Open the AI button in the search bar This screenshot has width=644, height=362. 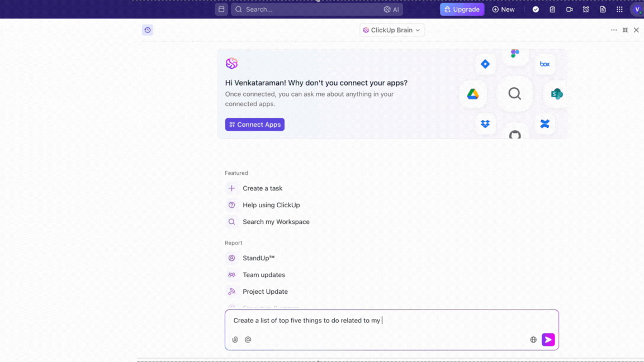point(391,9)
